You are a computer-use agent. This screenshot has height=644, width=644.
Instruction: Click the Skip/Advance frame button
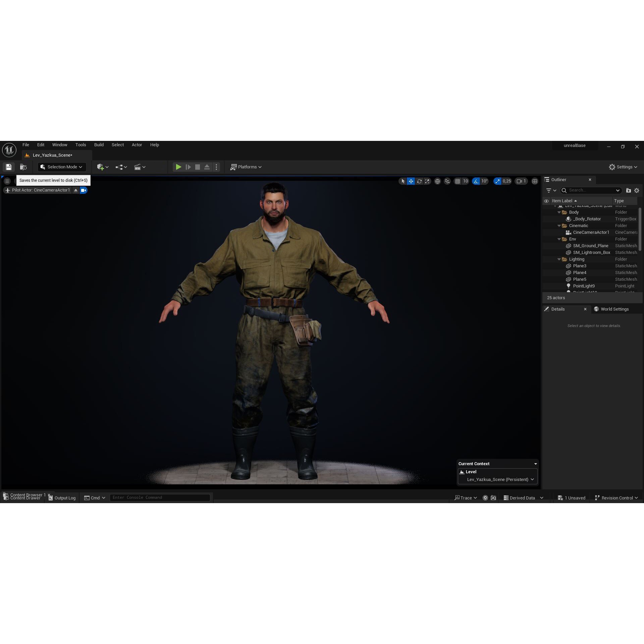coord(188,167)
